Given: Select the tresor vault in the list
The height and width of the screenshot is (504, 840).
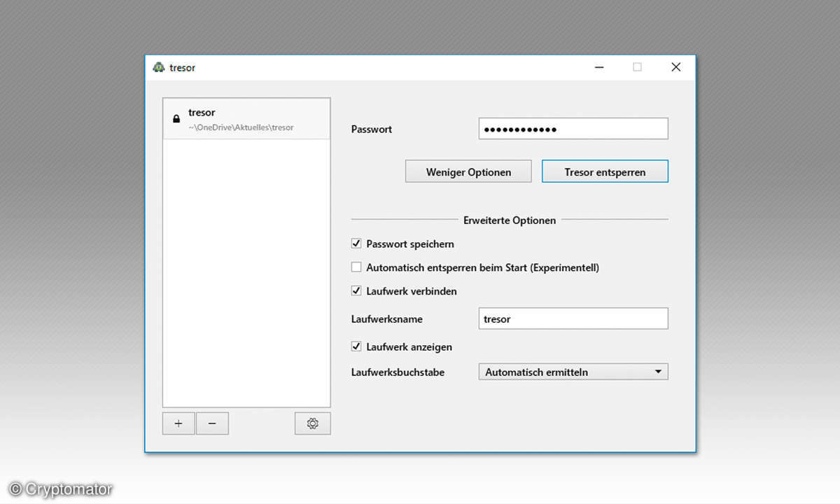Looking at the screenshot, I should (x=246, y=119).
